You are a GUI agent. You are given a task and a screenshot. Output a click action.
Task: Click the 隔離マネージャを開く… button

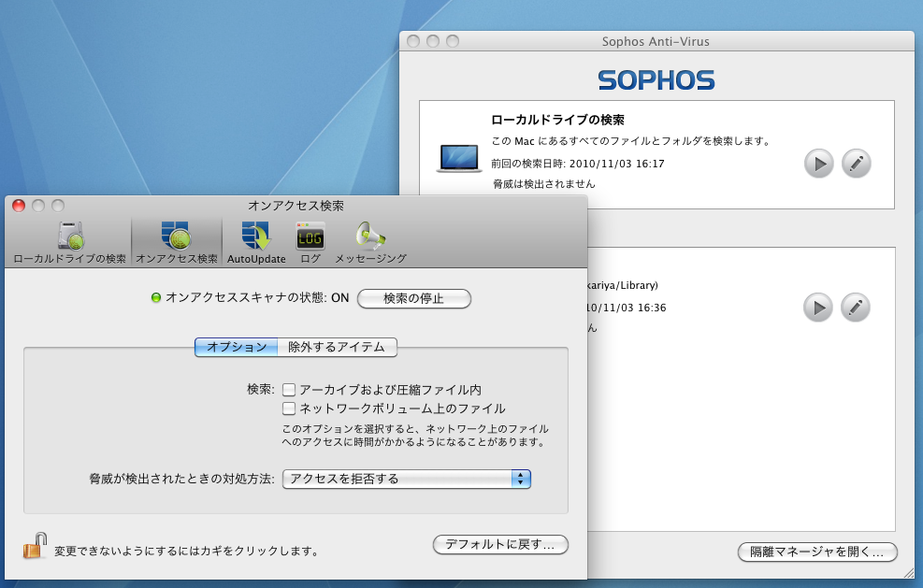817,552
